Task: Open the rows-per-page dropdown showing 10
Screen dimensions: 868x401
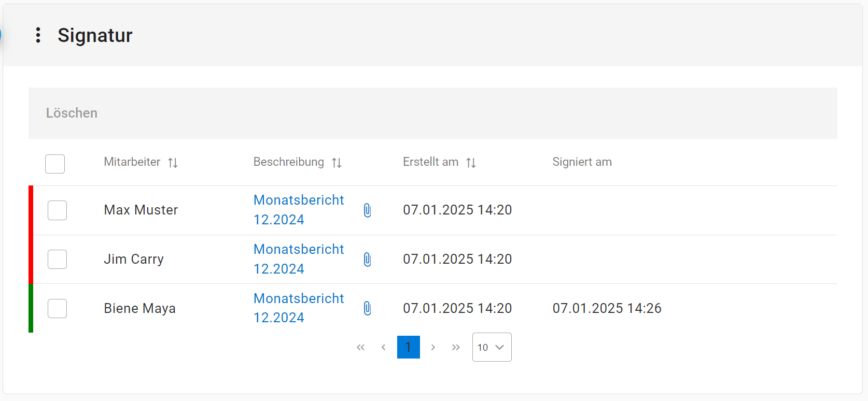Action: point(492,347)
